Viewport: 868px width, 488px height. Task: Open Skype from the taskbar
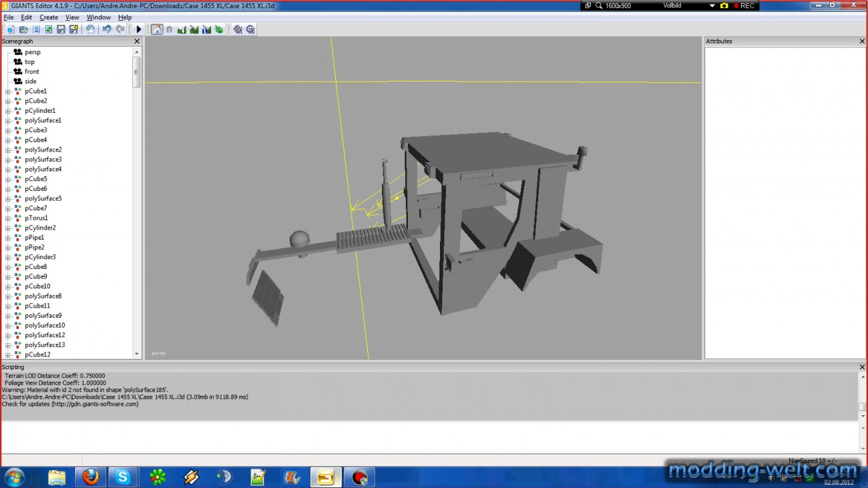pos(123,477)
